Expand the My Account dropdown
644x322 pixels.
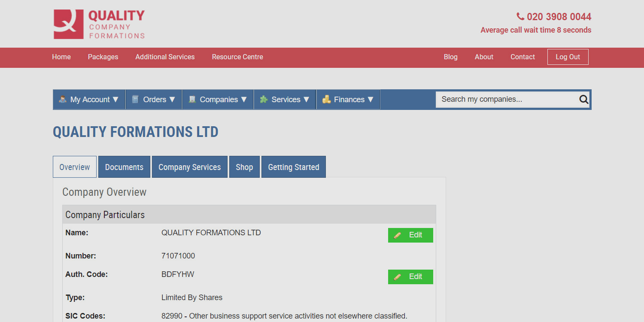click(89, 99)
